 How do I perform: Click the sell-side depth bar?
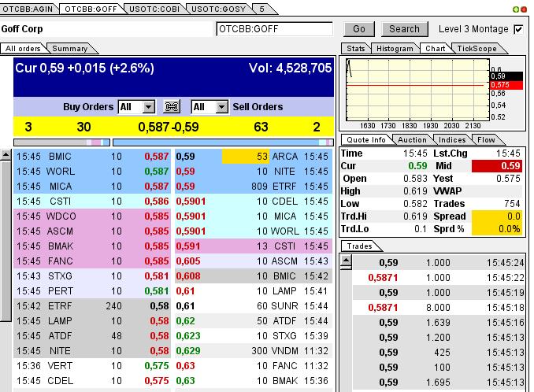click(223, 142)
